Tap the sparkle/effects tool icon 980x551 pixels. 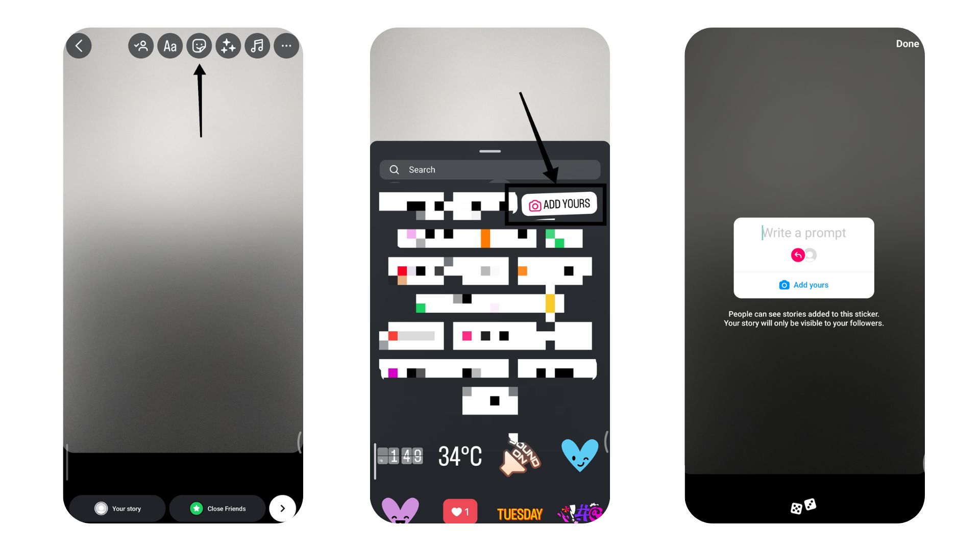coord(228,45)
